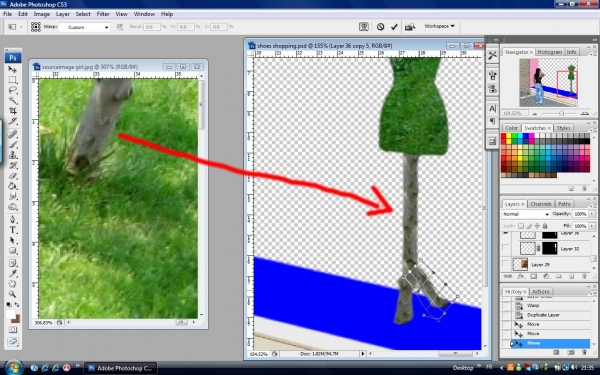Toggle Lock transparent pixels in Layers panel
The image size is (600, 375).
pyautogui.click(x=521, y=226)
